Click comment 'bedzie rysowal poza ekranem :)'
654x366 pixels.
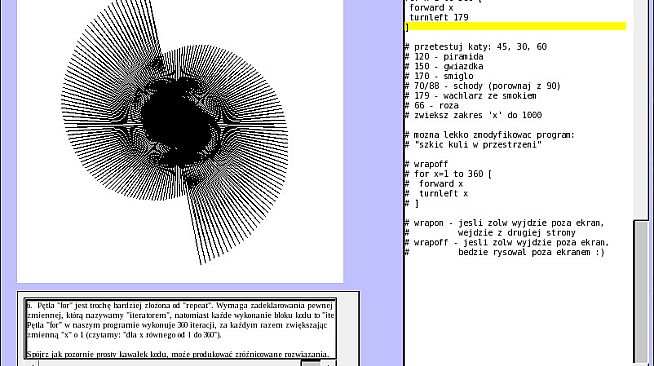point(531,252)
